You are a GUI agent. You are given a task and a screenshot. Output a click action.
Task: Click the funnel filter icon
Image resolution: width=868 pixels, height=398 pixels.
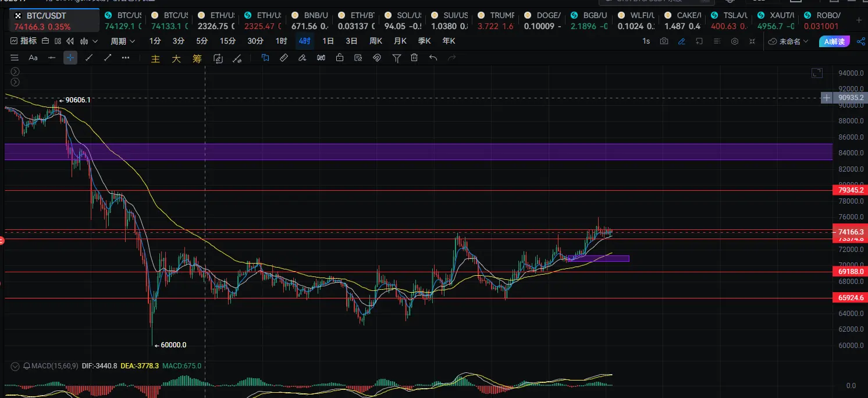point(396,58)
